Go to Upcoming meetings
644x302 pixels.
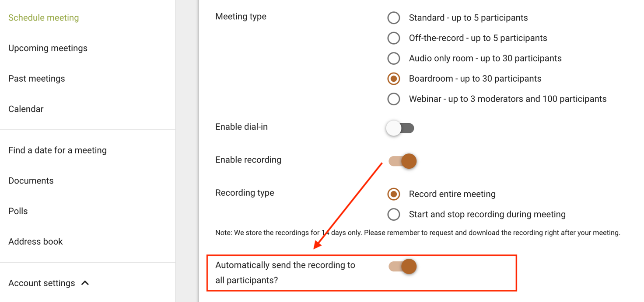coord(48,48)
